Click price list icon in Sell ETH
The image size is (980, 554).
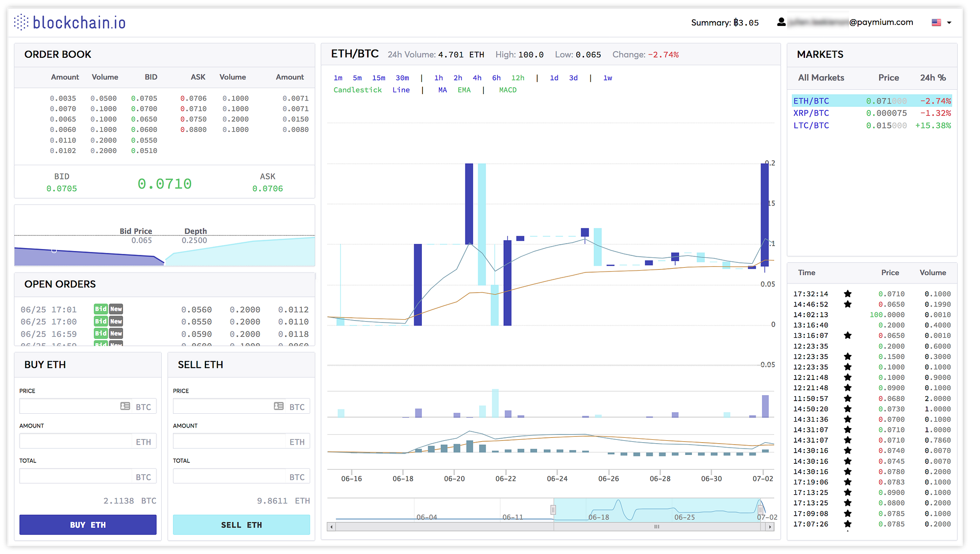coord(279,406)
